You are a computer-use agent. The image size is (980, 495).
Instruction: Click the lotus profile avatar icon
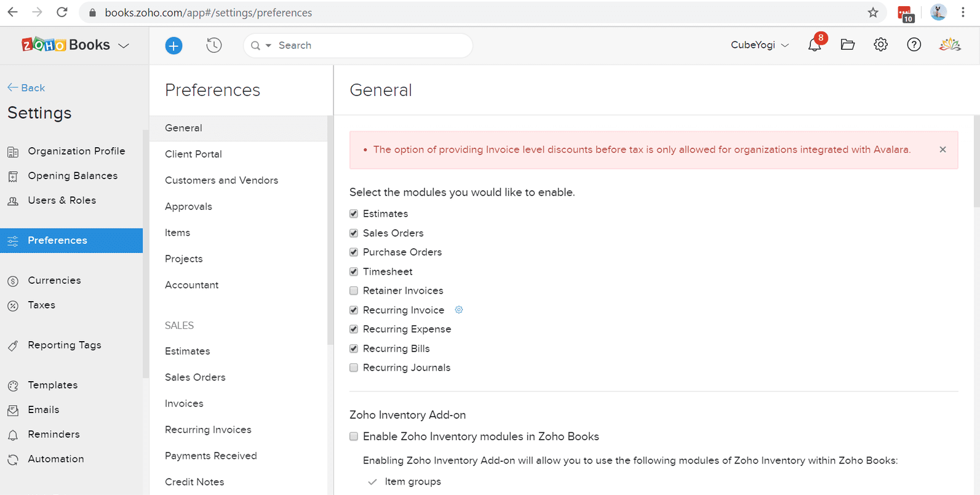(950, 44)
